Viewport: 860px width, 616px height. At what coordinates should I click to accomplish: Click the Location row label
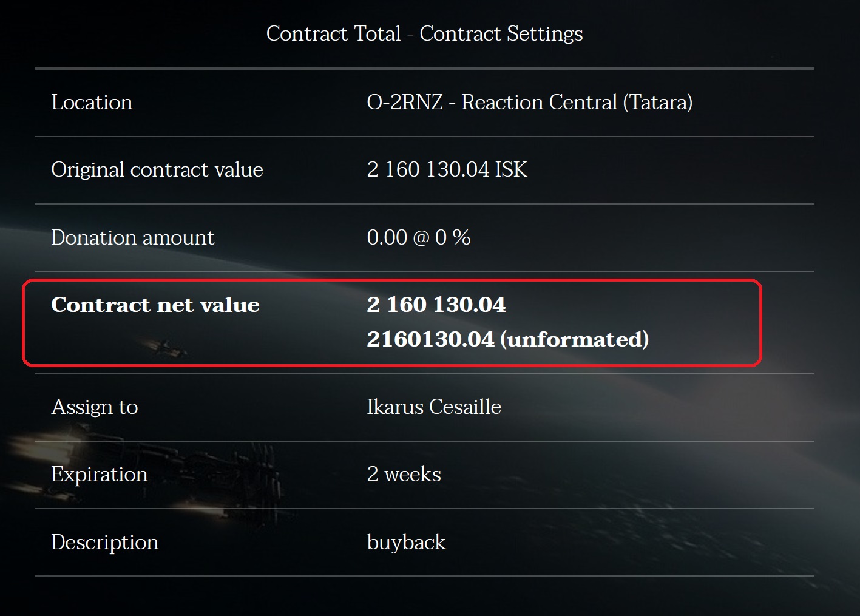tap(92, 102)
